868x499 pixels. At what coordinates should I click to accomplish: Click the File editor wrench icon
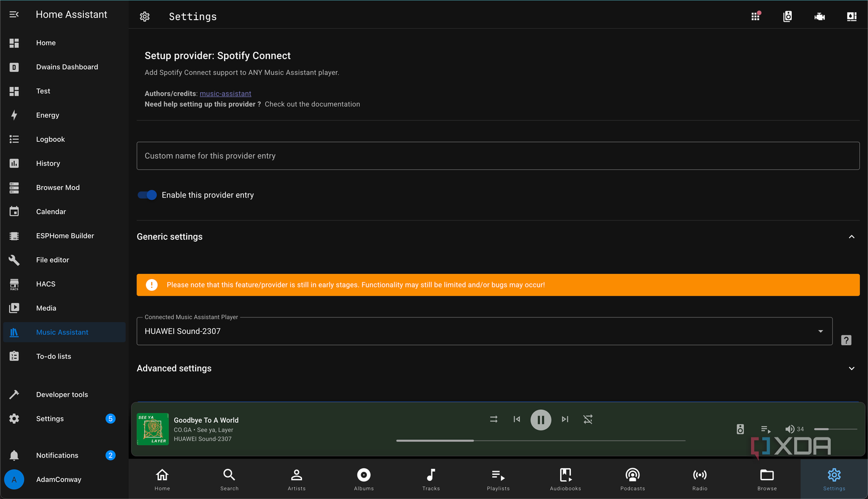(x=14, y=260)
